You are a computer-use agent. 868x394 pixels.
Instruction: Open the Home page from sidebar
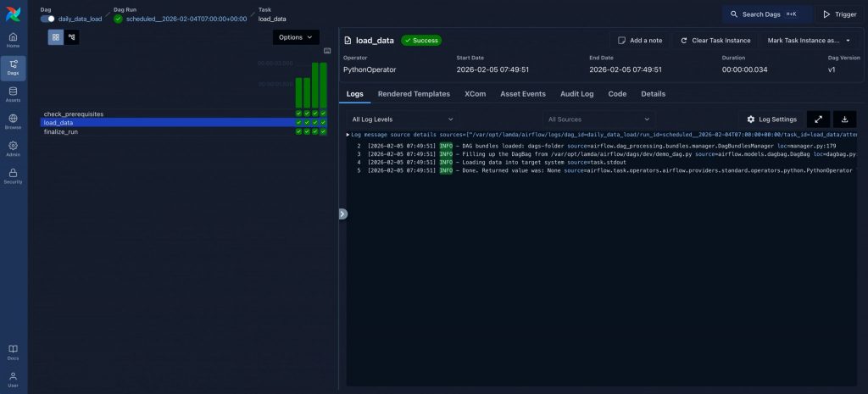13,41
